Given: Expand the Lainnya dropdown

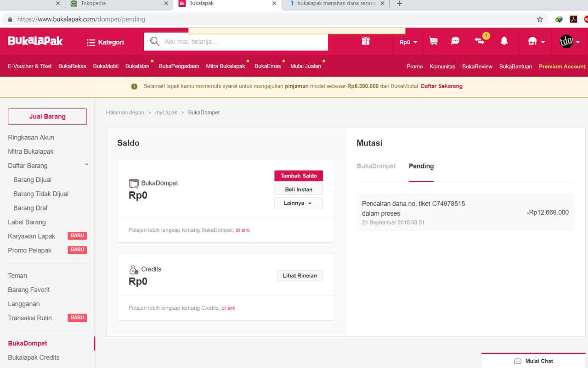Looking at the screenshot, I should coord(299,203).
